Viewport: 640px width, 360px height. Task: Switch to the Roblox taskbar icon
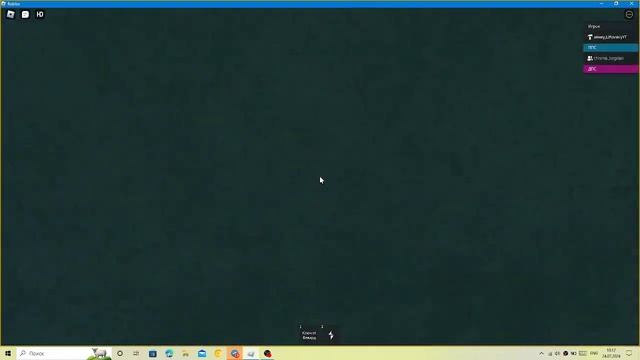click(251, 353)
